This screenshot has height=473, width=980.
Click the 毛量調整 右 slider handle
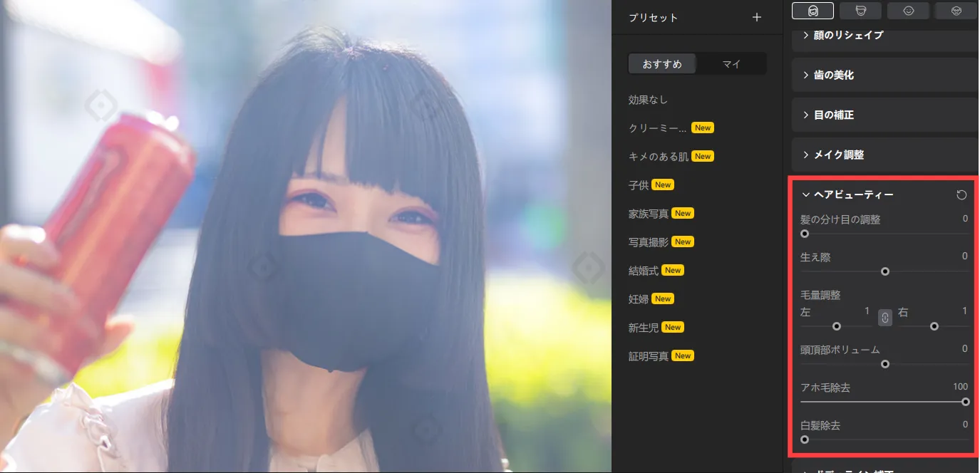point(934,326)
